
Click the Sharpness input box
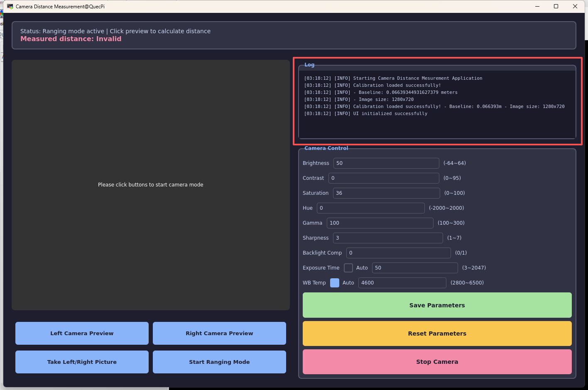pyautogui.click(x=387, y=238)
